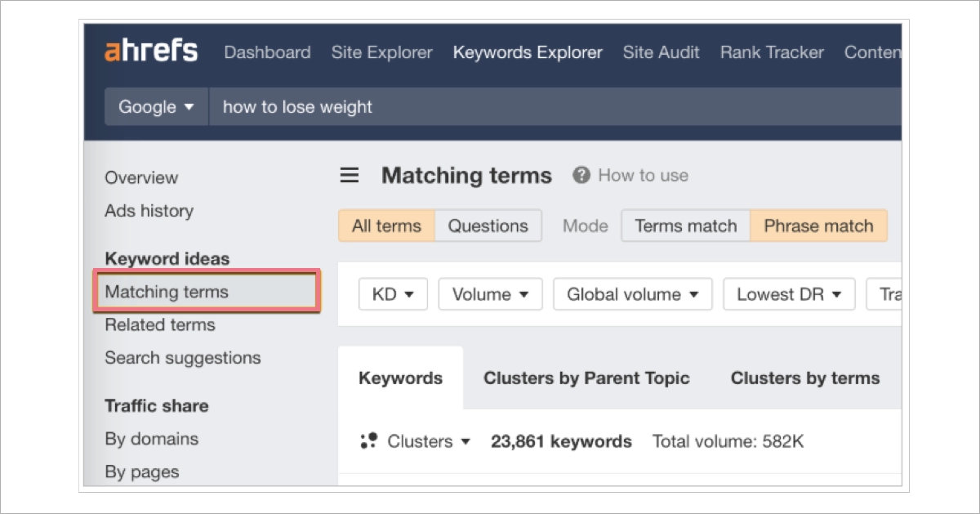This screenshot has width=980, height=514.
Task: Open the Keywords Explorer menu item
Action: (x=527, y=52)
